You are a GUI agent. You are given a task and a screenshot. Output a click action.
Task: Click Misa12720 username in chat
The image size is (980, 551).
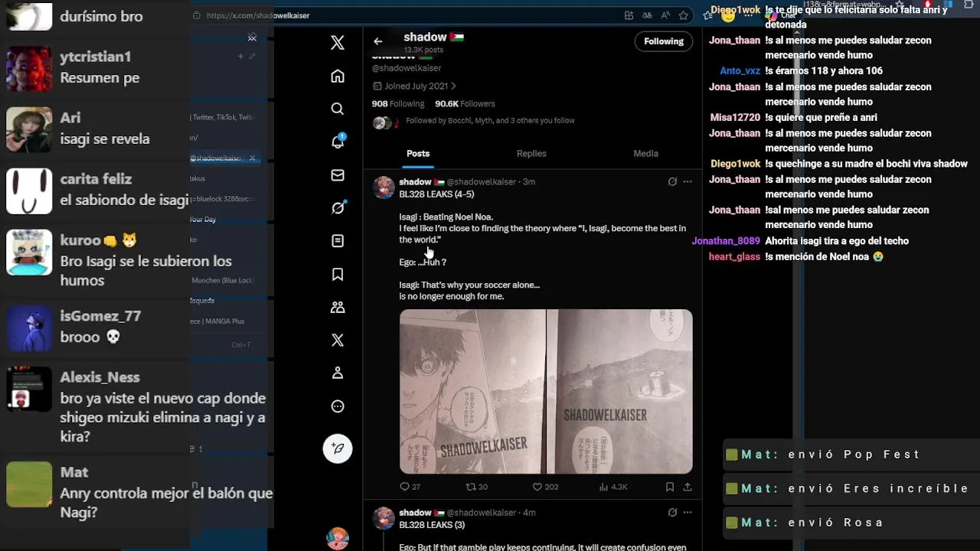coord(735,118)
